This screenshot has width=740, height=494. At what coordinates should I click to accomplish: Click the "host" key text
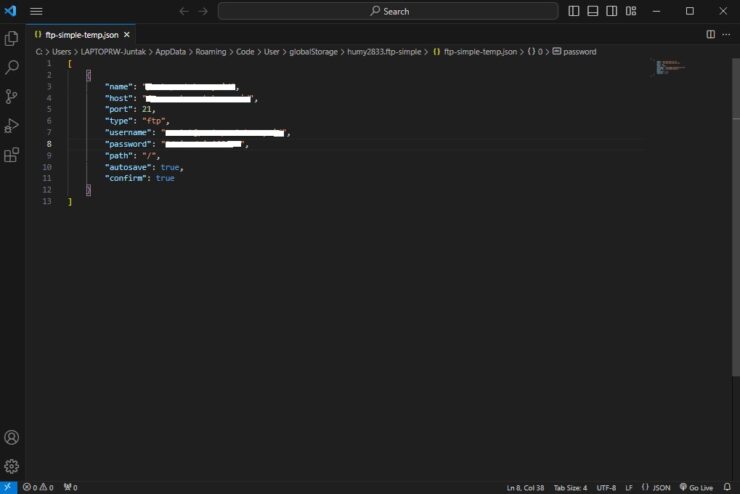pos(118,98)
